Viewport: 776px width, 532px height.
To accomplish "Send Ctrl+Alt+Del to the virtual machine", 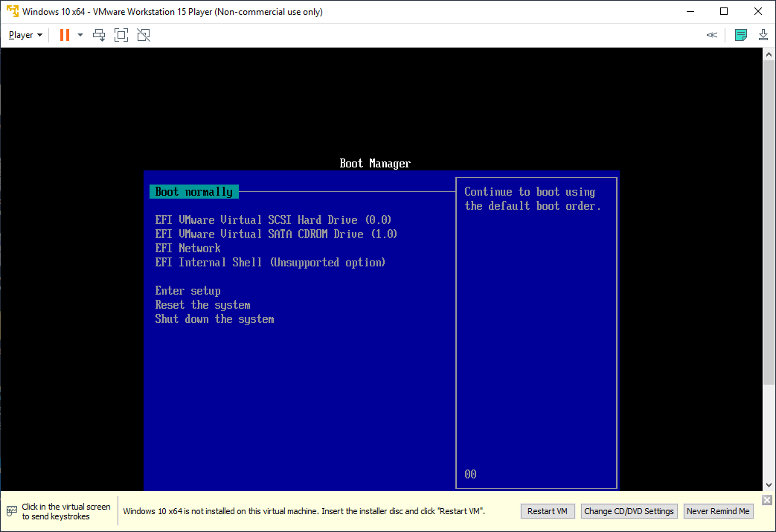I will pyautogui.click(x=99, y=35).
